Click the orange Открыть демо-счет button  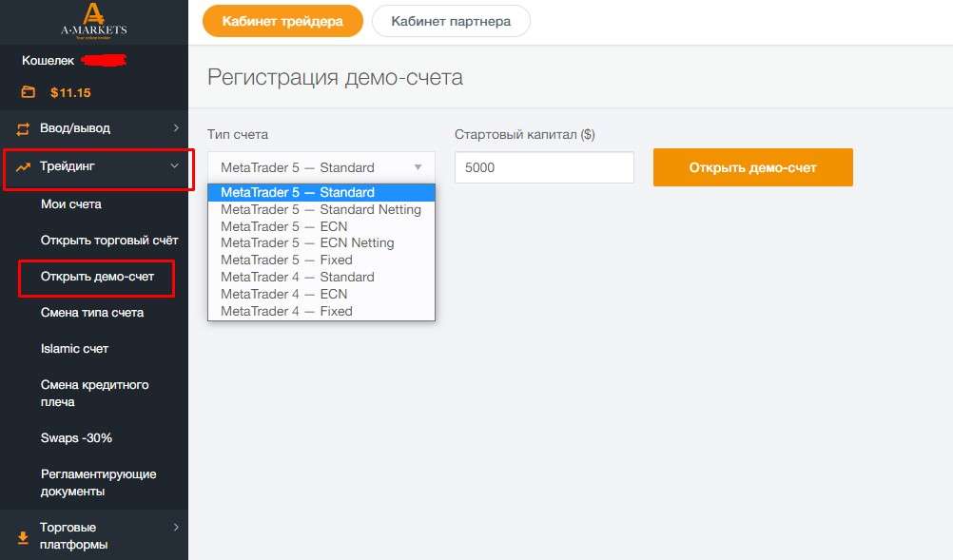[753, 167]
